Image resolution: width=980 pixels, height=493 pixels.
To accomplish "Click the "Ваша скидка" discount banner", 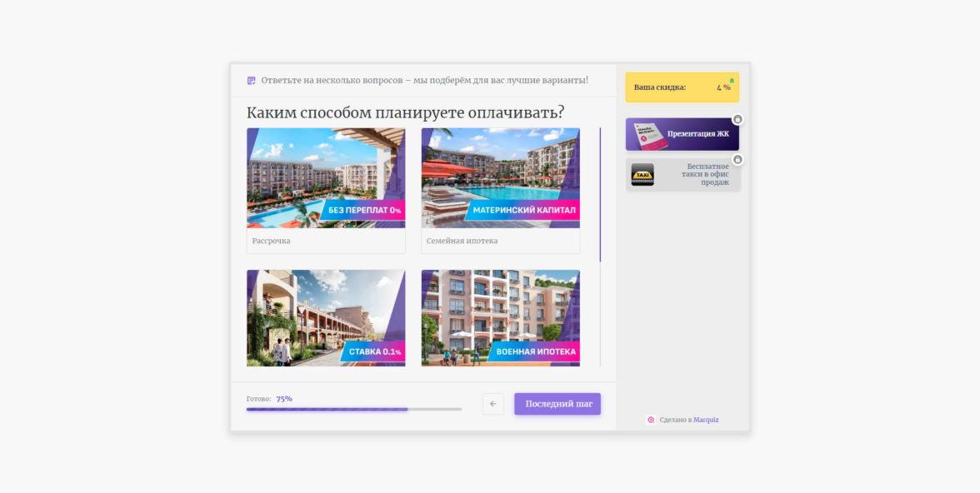I will pyautogui.click(x=682, y=87).
